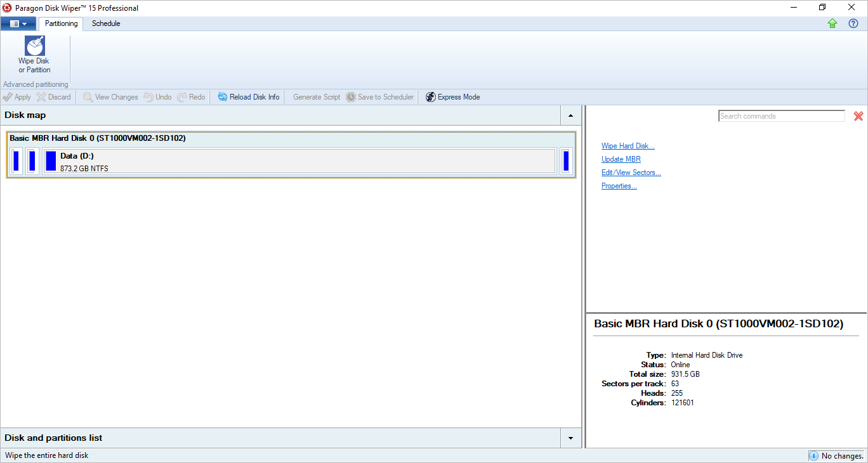The height and width of the screenshot is (463, 868).
Task: Expand Disk and partitions list panel
Action: (570, 438)
